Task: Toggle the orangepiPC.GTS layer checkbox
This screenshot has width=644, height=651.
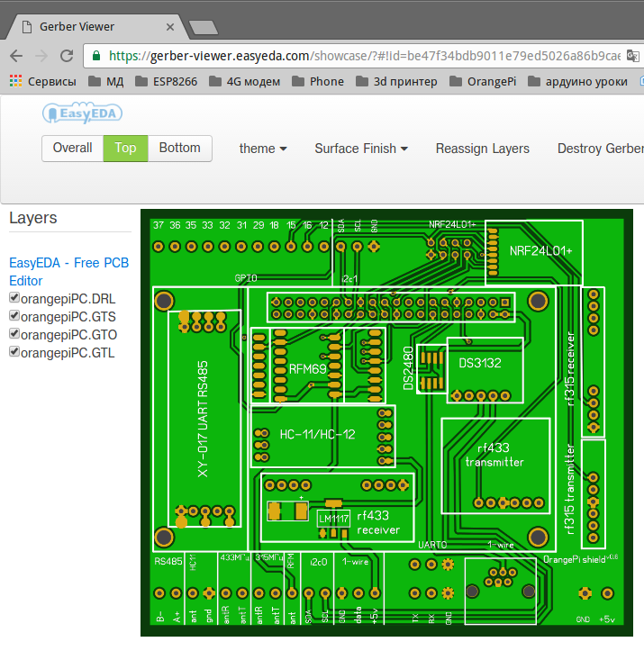Action: 14,316
